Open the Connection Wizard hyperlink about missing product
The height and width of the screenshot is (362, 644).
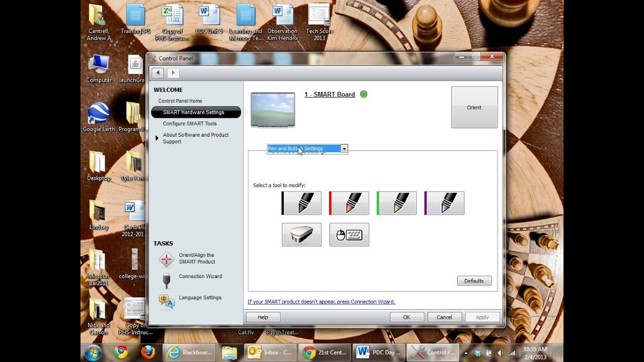[x=321, y=302]
